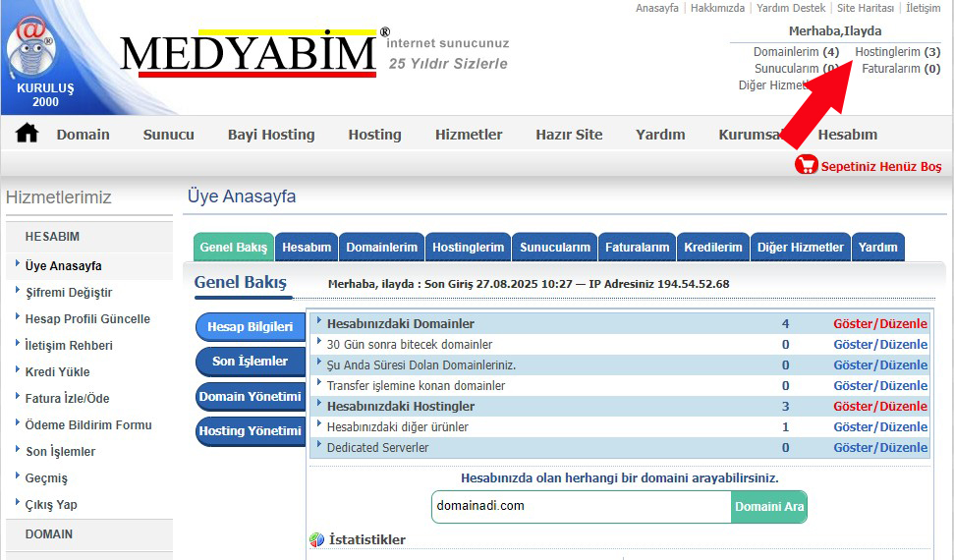Switch to the Faturalarım tab
This screenshot has width=954, height=560.
pos(637,248)
